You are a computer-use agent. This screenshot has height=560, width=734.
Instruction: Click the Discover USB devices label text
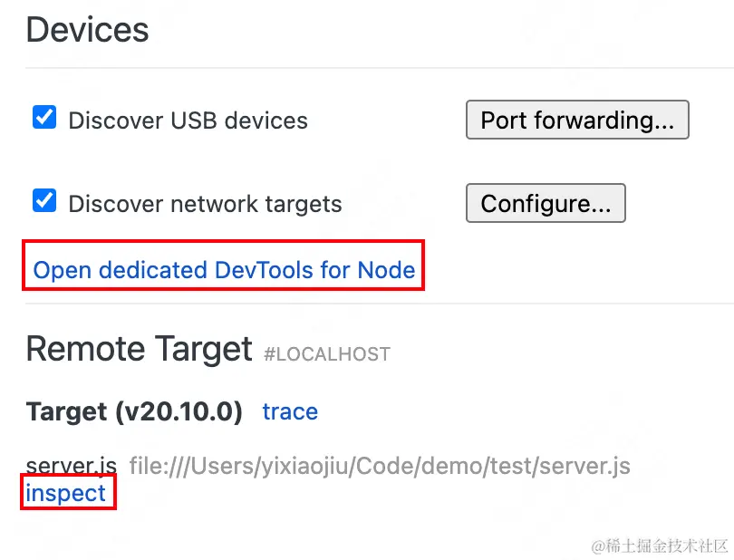[188, 121]
